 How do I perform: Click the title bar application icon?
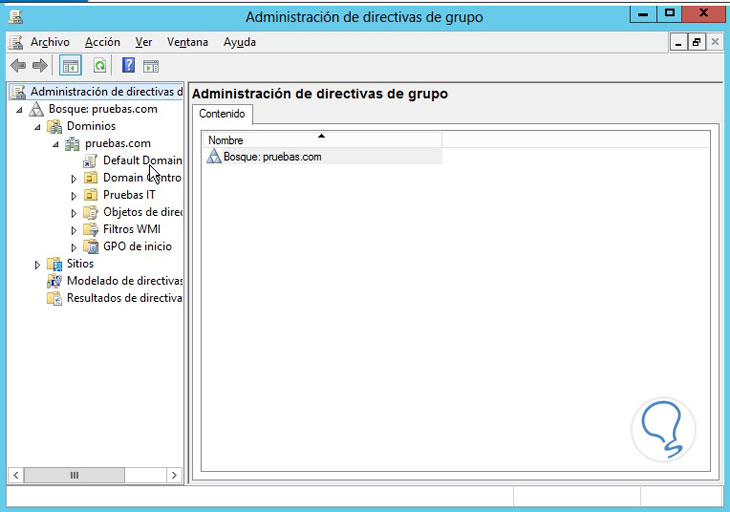coord(16,17)
